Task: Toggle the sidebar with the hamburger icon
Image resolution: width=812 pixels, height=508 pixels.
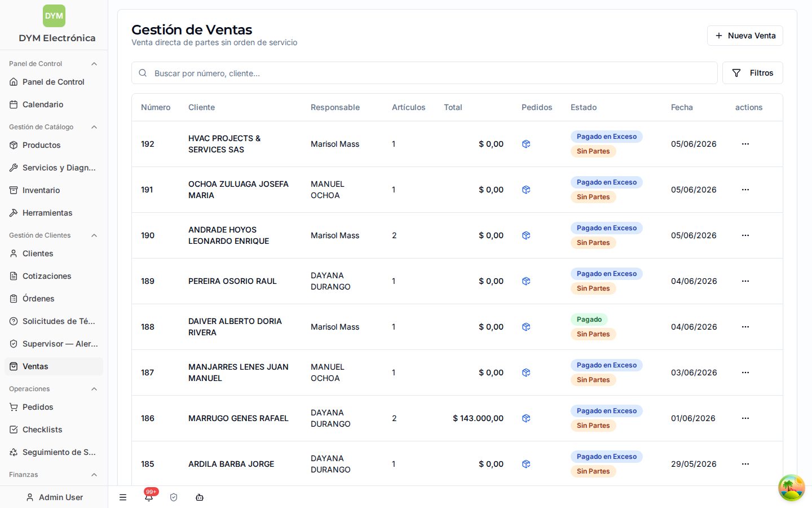Action: click(x=123, y=497)
